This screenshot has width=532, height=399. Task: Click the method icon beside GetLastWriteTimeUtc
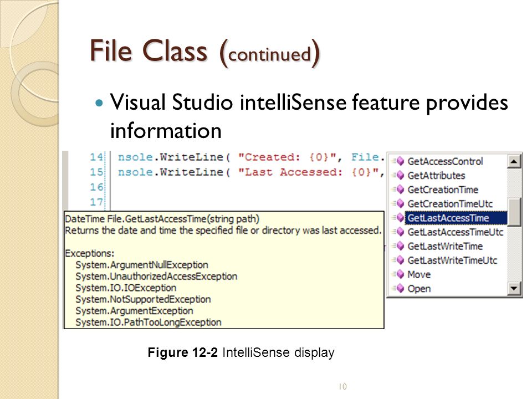tap(399, 260)
